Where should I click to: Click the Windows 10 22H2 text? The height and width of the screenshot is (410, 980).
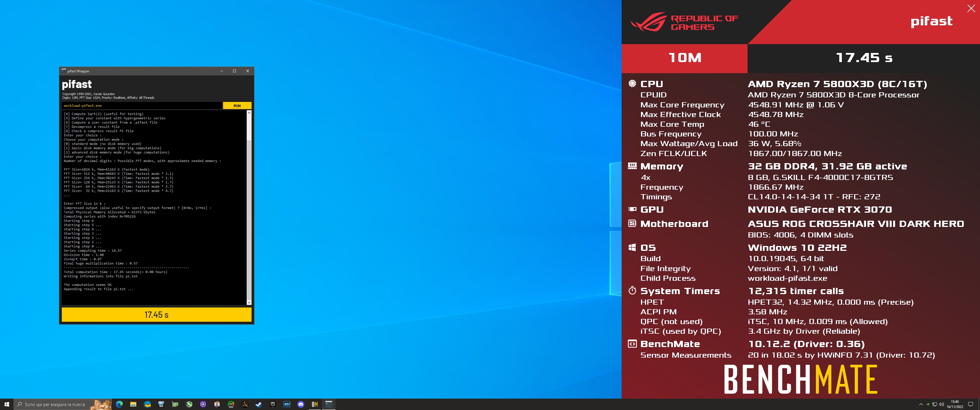tap(797, 248)
